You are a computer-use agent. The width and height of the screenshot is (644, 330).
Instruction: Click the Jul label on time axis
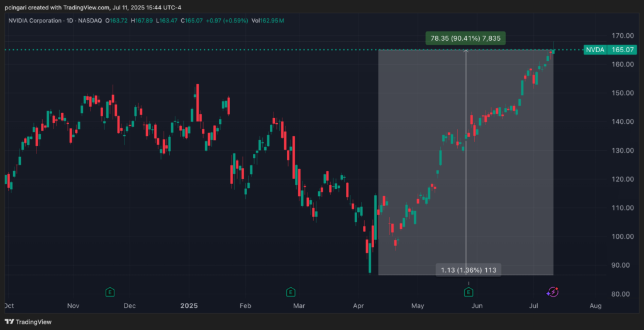point(534,306)
